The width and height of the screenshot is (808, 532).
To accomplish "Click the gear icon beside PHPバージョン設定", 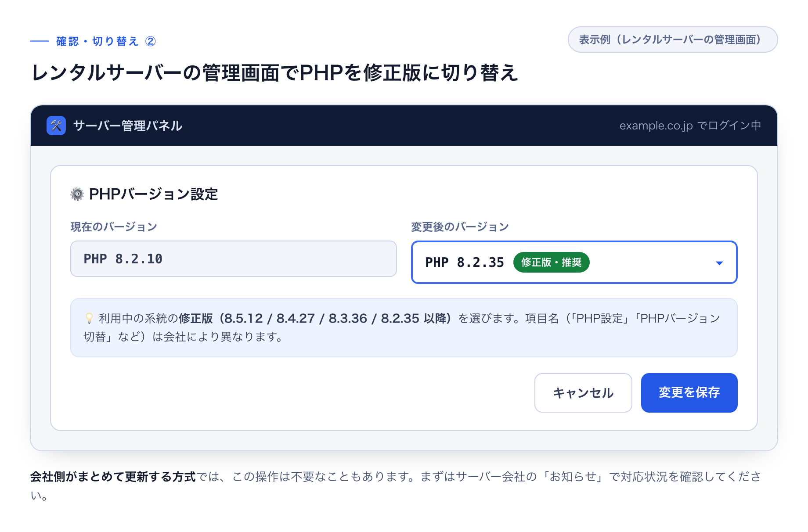I will coord(77,194).
